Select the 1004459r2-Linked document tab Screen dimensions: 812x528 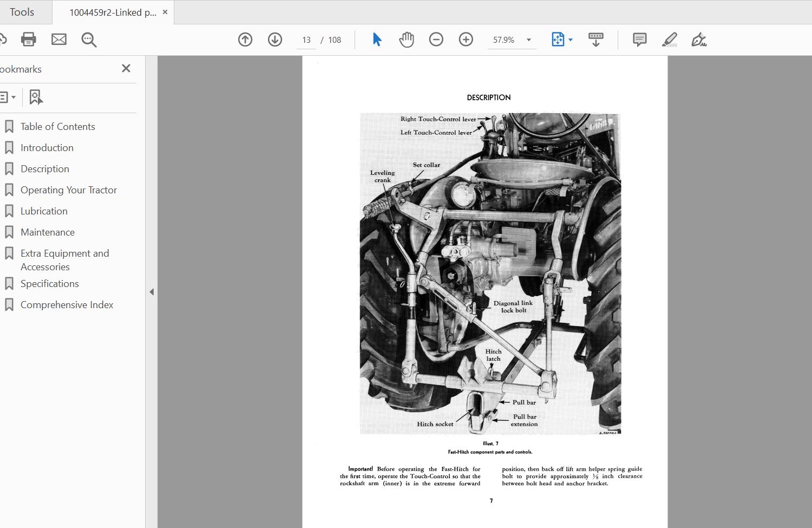[x=113, y=12]
